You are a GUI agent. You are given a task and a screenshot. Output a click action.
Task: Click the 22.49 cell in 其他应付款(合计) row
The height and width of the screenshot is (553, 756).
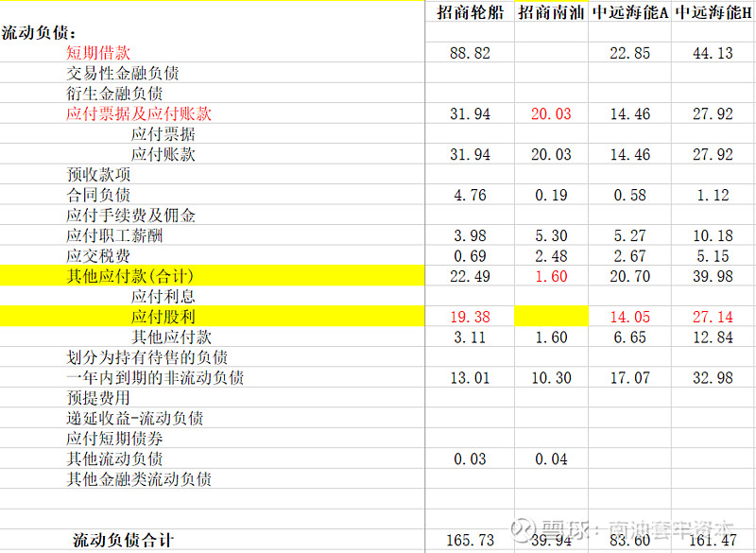470,276
